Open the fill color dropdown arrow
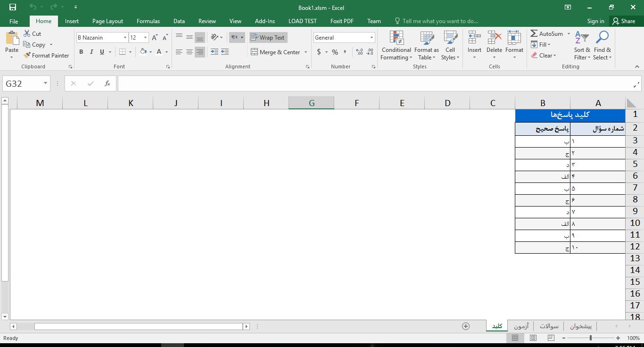 click(150, 52)
